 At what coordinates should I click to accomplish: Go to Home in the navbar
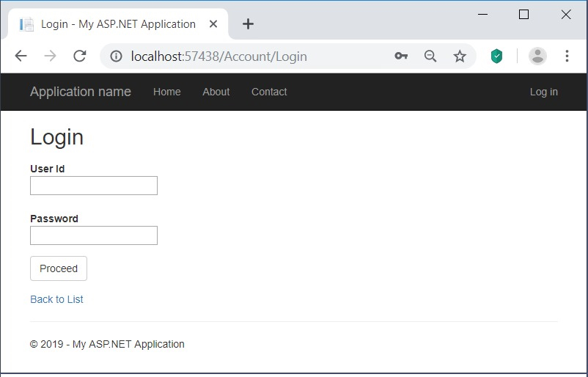click(x=167, y=92)
